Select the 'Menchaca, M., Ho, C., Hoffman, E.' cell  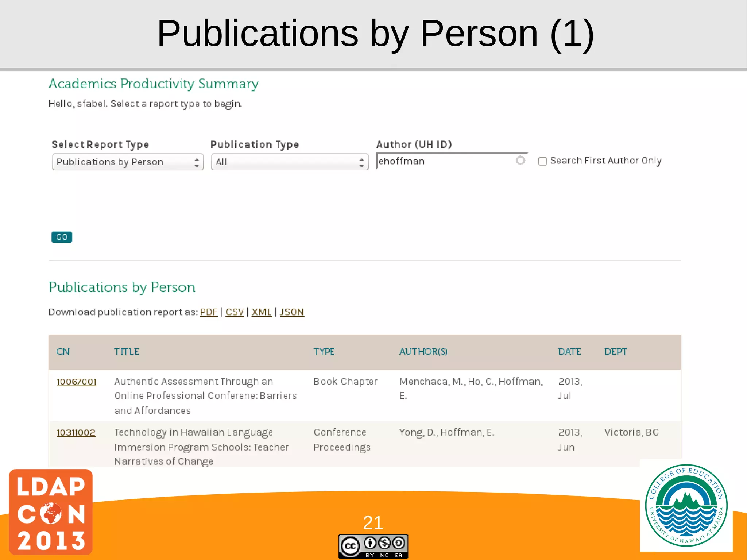point(471,389)
